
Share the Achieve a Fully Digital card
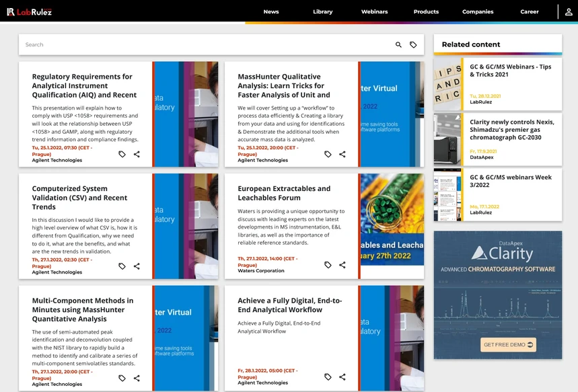coord(342,377)
